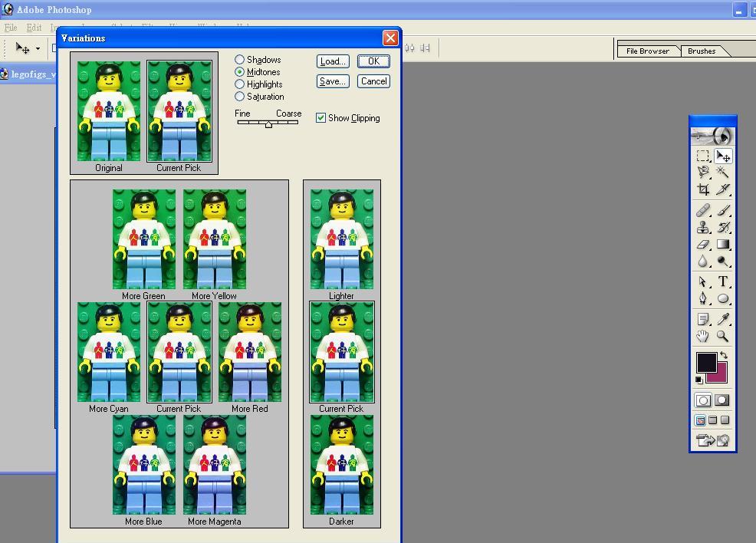
Task: Select the Crop tool
Action: click(x=703, y=189)
